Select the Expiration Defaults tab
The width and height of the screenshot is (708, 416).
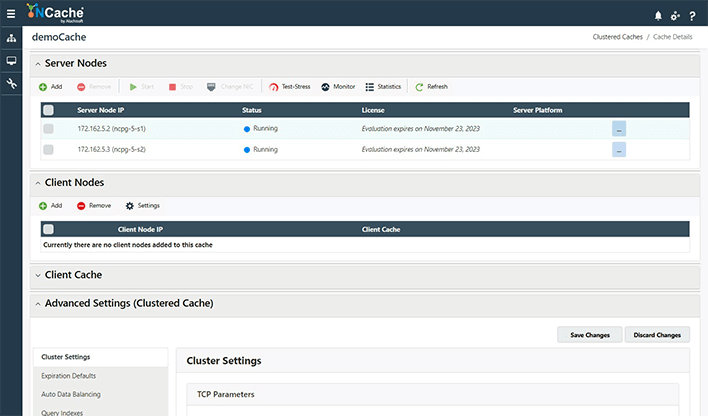tap(100, 376)
